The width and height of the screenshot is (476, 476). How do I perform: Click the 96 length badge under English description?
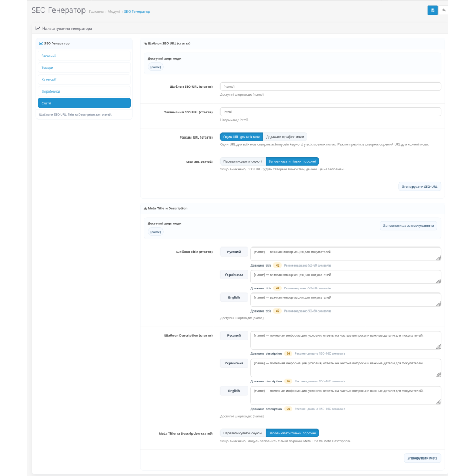pyautogui.click(x=288, y=409)
